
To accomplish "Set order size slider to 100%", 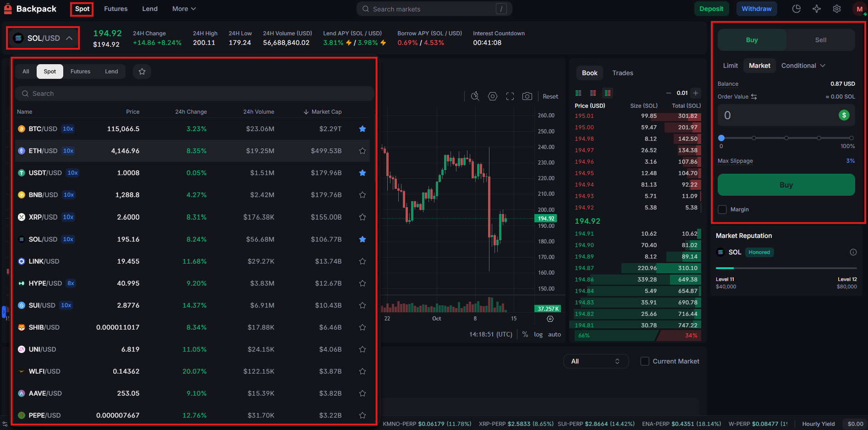I will (x=851, y=138).
